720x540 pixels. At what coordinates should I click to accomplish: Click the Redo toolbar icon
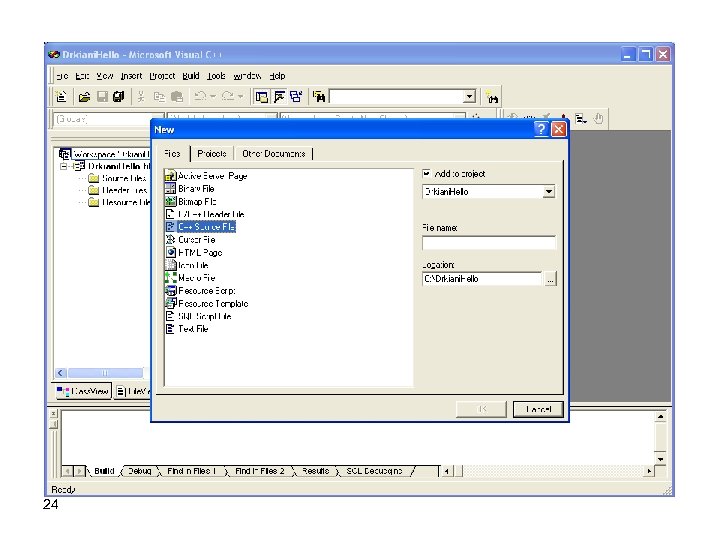coord(228,96)
